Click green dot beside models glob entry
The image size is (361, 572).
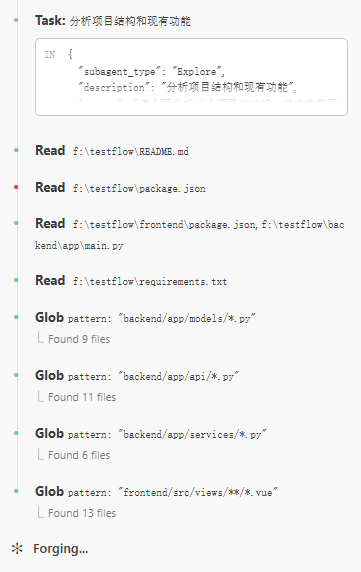point(16,317)
